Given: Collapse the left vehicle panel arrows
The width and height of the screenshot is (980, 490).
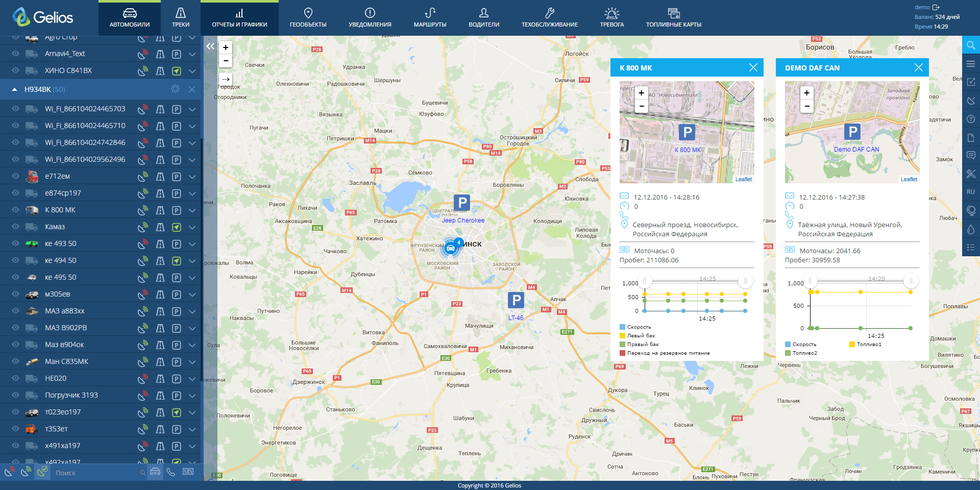Looking at the screenshot, I should point(210,46).
